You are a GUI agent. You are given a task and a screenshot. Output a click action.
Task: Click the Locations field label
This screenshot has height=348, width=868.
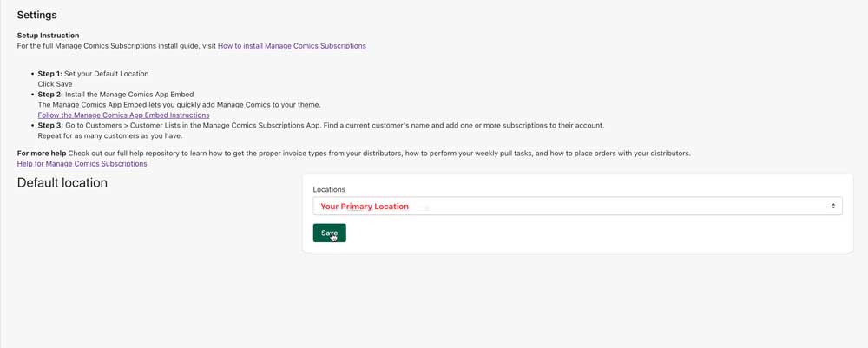329,189
